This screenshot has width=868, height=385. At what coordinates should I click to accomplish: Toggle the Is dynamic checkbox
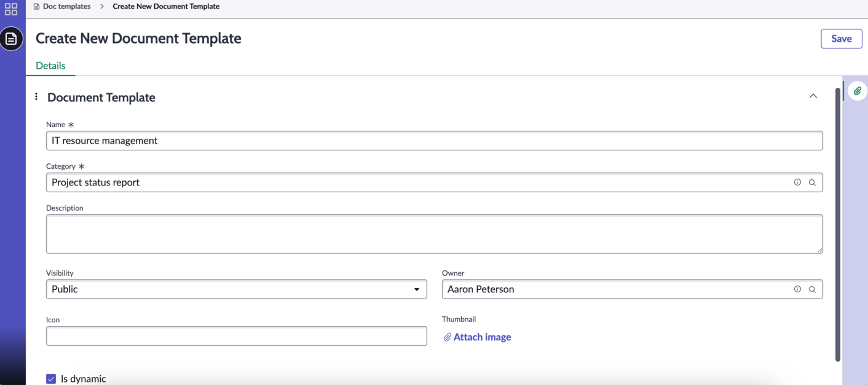[x=51, y=379]
